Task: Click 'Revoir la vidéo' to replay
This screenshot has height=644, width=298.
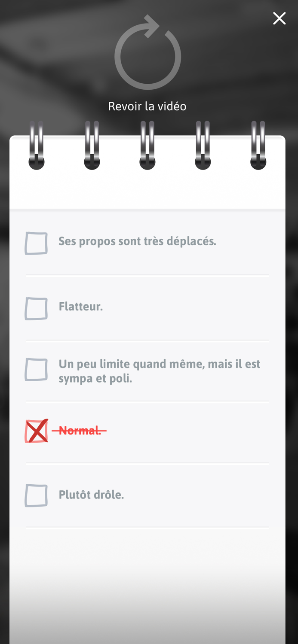Action: pos(147,106)
